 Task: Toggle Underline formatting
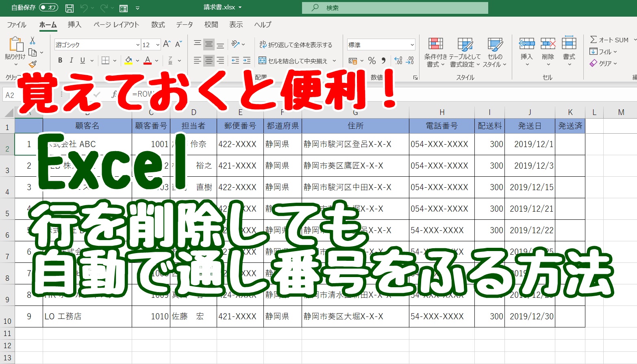coord(83,61)
